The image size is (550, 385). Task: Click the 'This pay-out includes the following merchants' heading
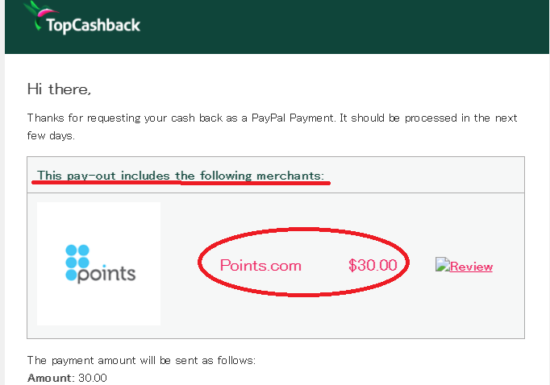click(181, 175)
